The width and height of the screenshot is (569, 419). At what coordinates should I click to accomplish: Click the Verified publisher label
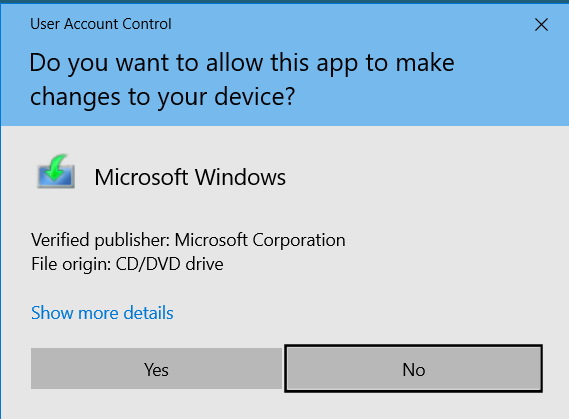coord(101,240)
